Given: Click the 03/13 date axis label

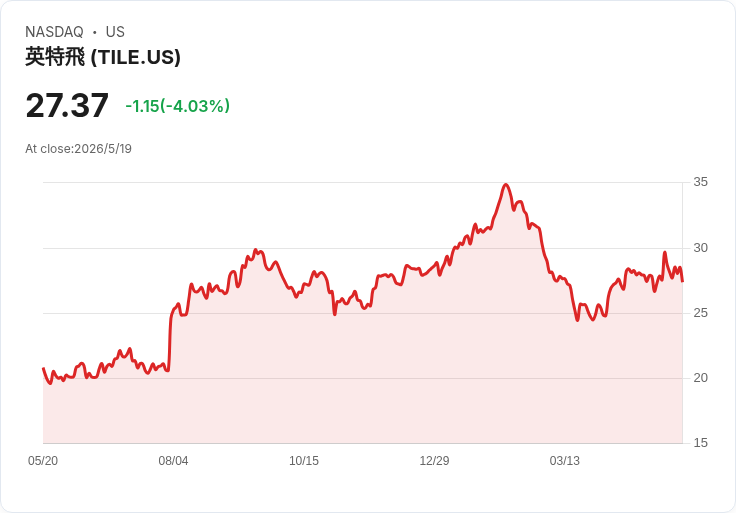Looking at the screenshot, I should [x=565, y=461].
